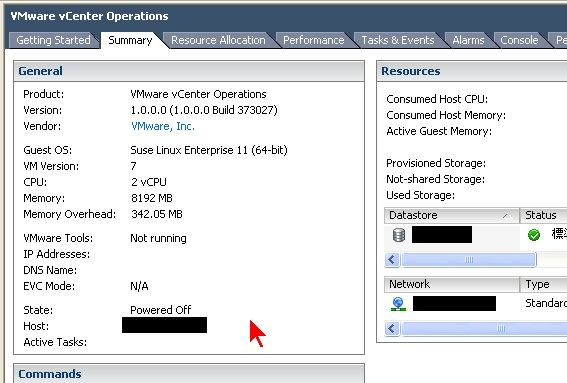The width and height of the screenshot is (567, 383).
Task: Go to the Tasks & Events tab
Action: tap(398, 40)
